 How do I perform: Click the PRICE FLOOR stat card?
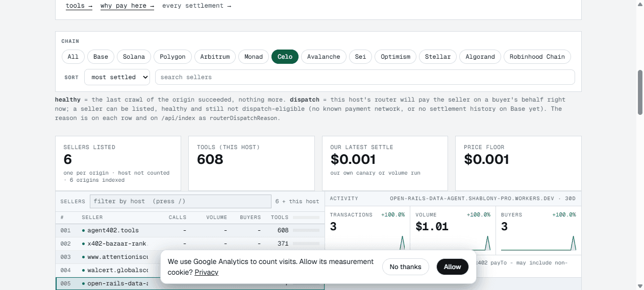point(518,163)
